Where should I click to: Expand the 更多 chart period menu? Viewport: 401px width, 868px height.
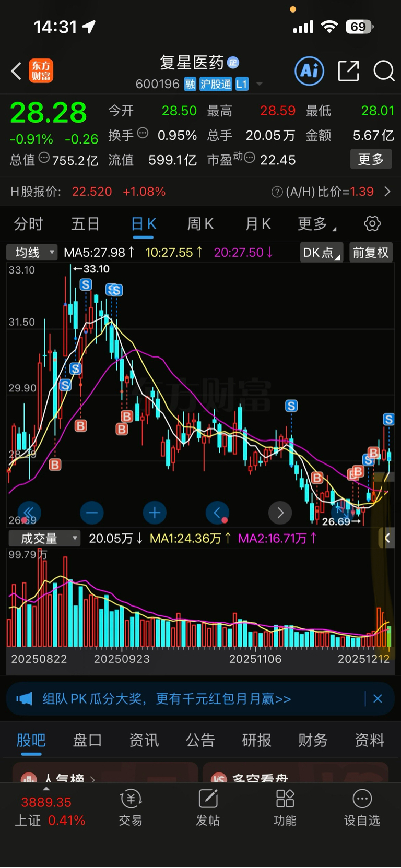[317, 224]
